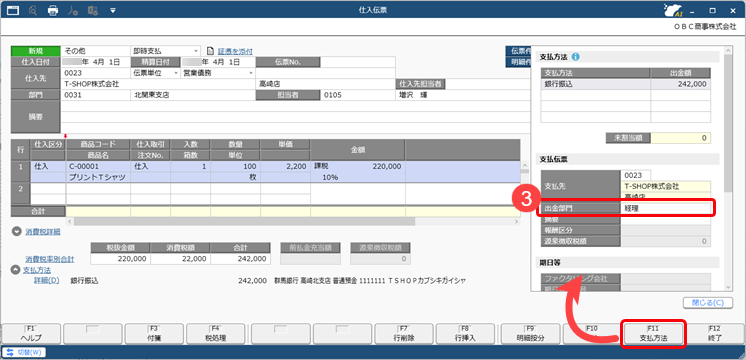Click the 支払方法 link under tax totals
Viewport: 746px width, 360px height.
[38, 271]
